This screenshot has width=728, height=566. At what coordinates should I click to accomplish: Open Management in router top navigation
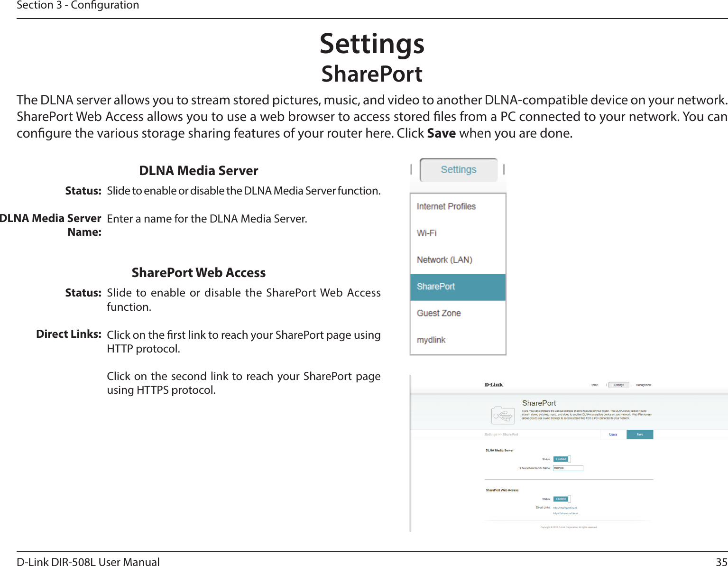[x=644, y=385]
